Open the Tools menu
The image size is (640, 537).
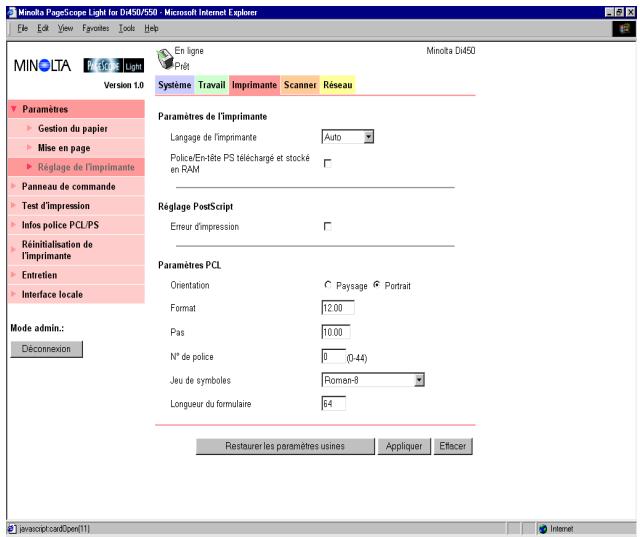pyautogui.click(x=127, y=28)
